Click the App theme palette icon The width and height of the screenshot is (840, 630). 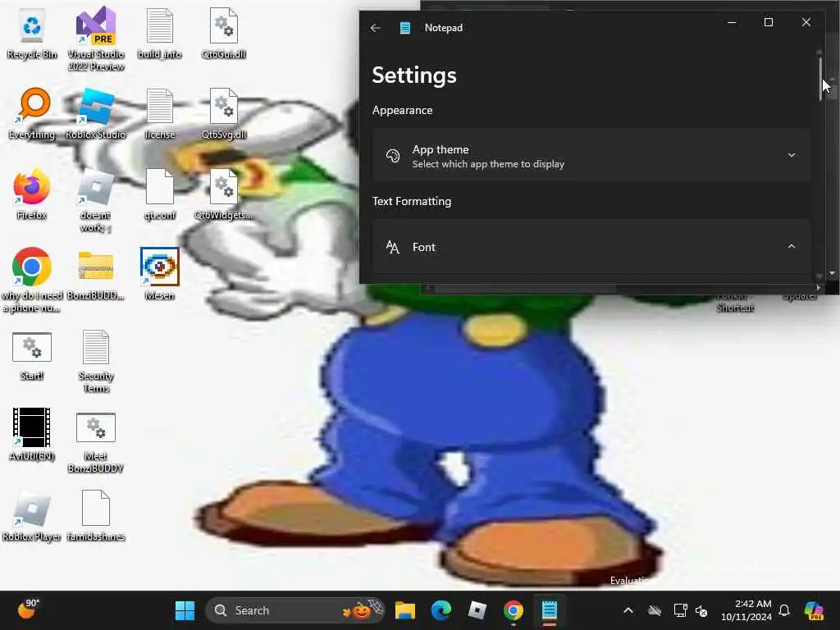pyautogui.click(x=393, y=156)
